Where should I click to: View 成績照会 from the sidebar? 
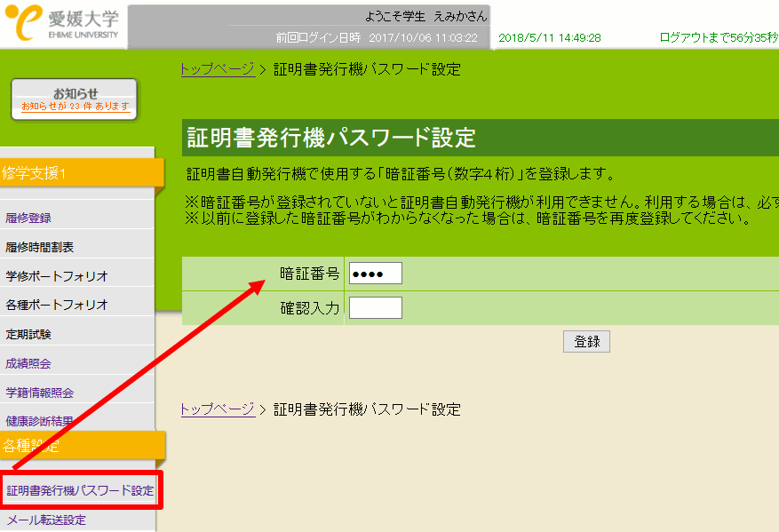28,363
